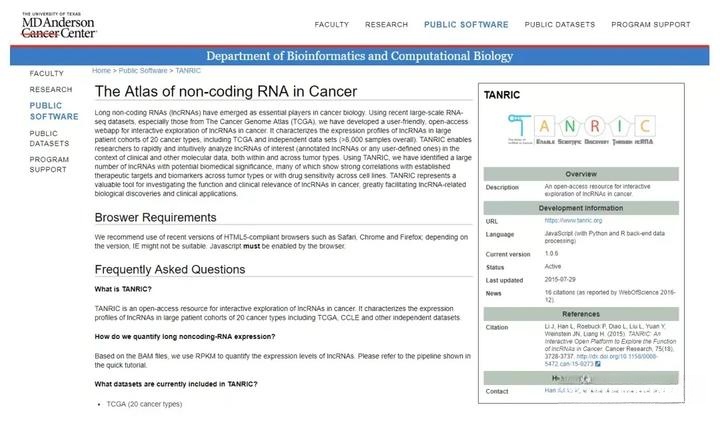720x423 pixels.
Task: Select Faculty in the left sidebar
Action: coord(47,73)
